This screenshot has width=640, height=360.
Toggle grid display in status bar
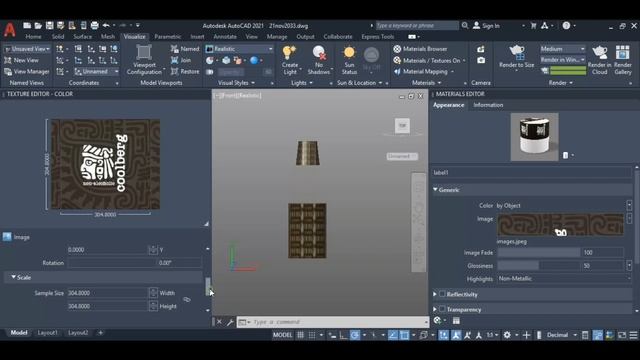coord(300,335)
